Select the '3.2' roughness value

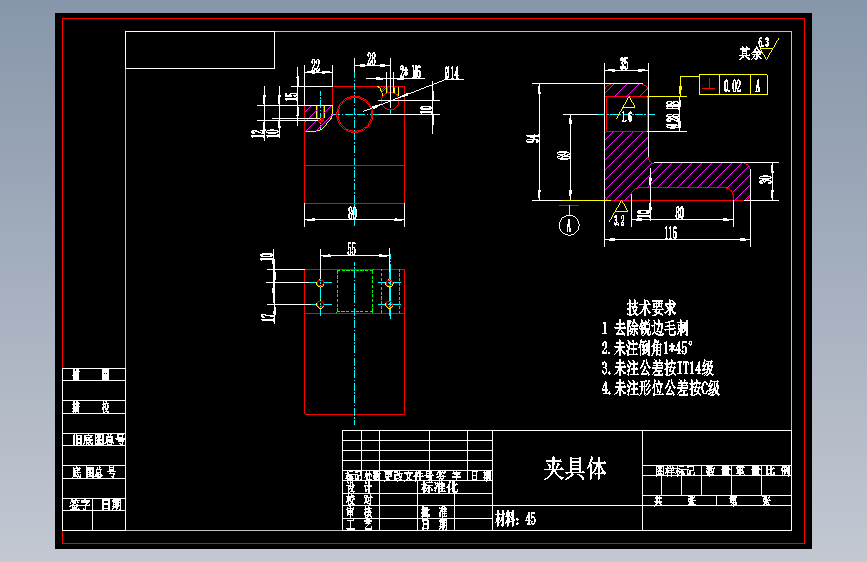tap(619, 221)
